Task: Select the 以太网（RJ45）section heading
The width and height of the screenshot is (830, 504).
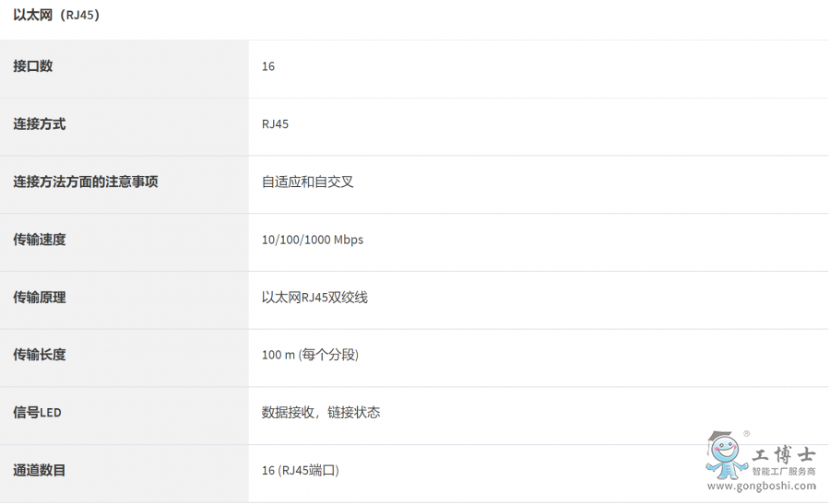Action: [x=56, y=15]
